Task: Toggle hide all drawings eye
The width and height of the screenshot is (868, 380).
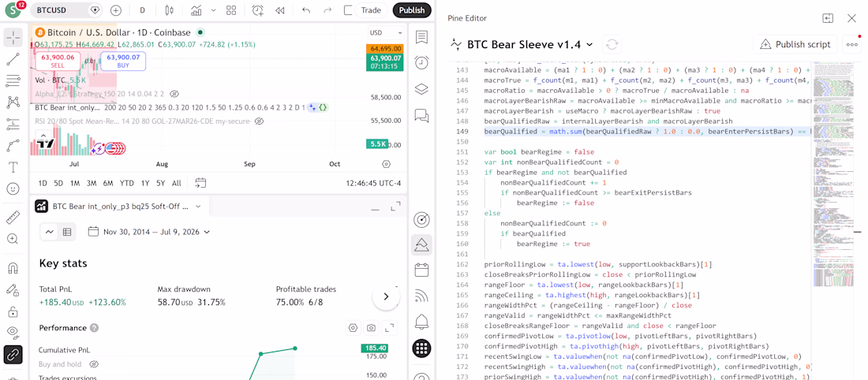Action: tap(13, 332)
